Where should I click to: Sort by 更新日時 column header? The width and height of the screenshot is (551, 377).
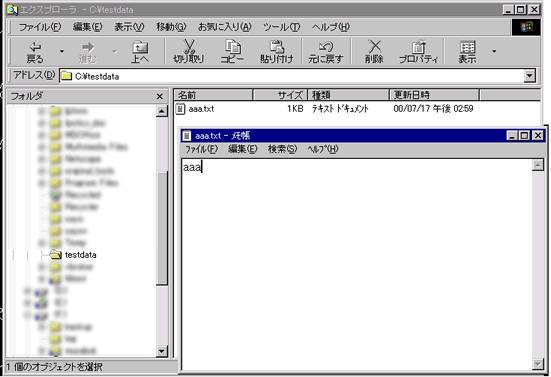434,95
